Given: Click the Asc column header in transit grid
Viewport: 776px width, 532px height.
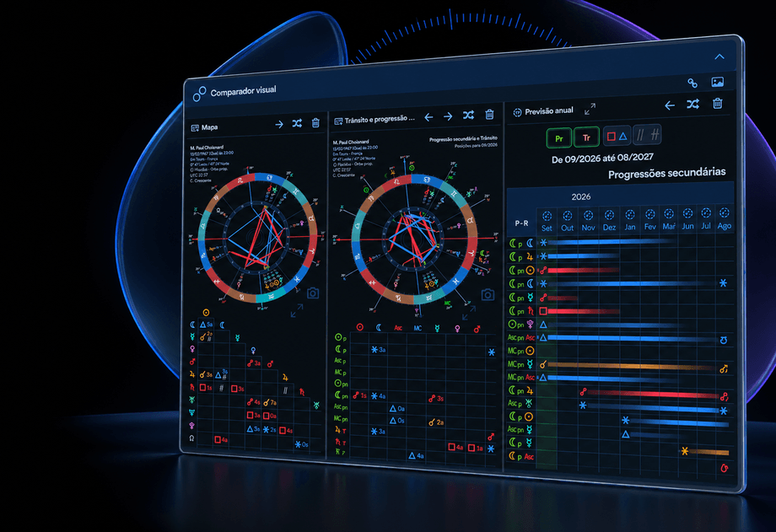Looking at the screenshot, I should (x=398, y=328).
